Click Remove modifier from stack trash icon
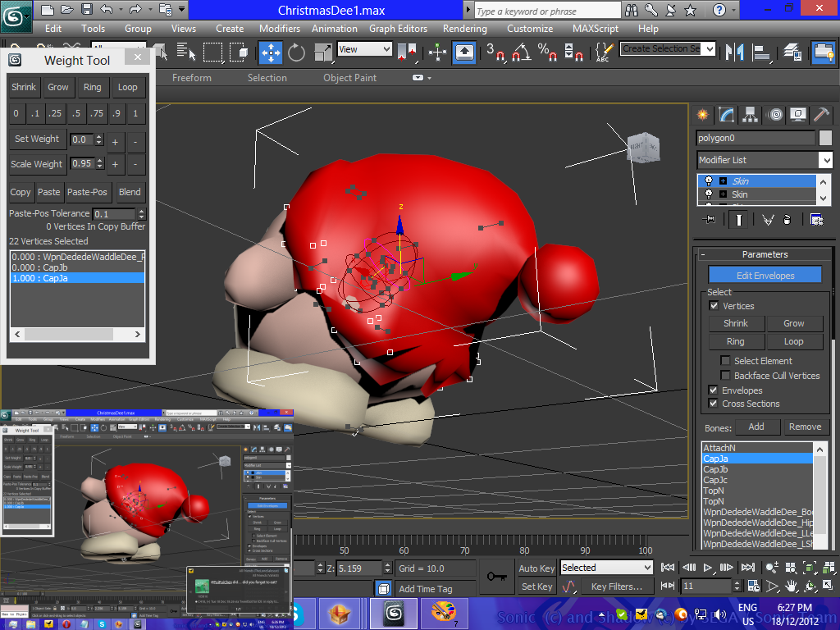This screenshot has height=630, width=840. (787, 219)
